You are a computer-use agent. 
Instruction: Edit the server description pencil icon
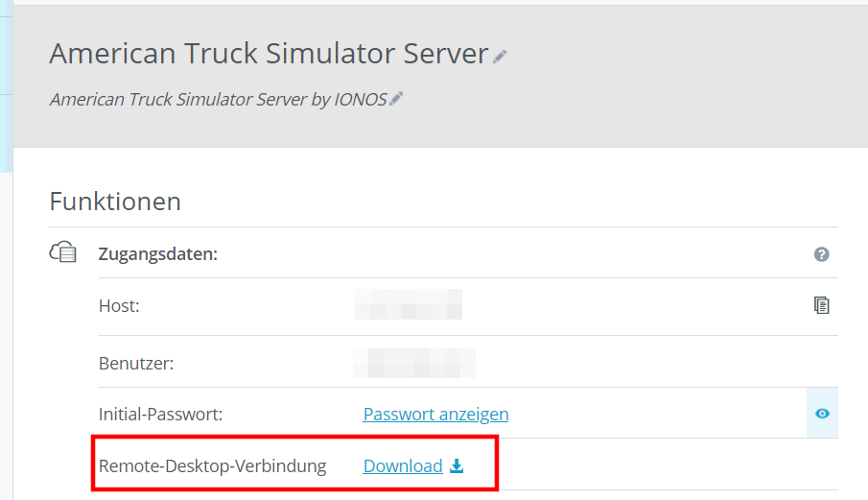click(396, 99)
